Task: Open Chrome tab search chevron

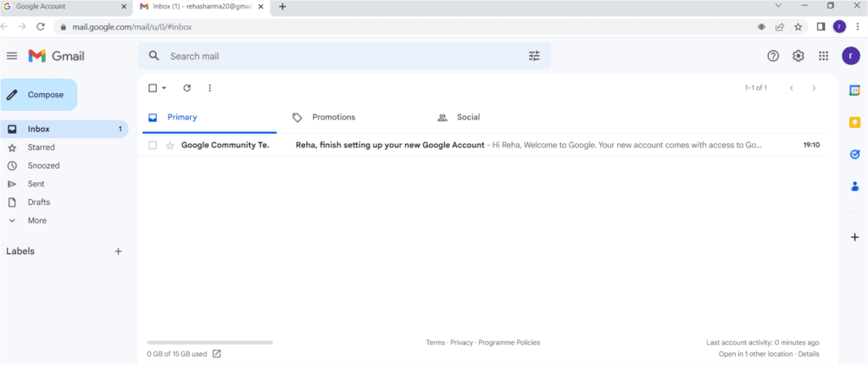Action: (x=778, y=6)
